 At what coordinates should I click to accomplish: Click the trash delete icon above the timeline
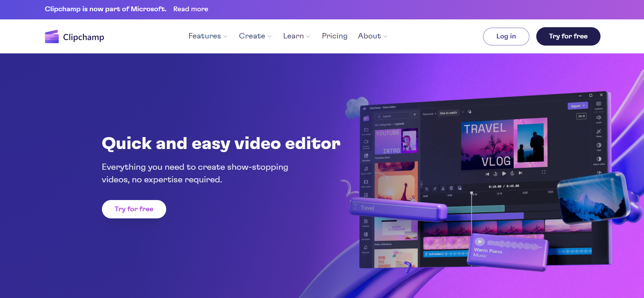[x=451, y=188]
